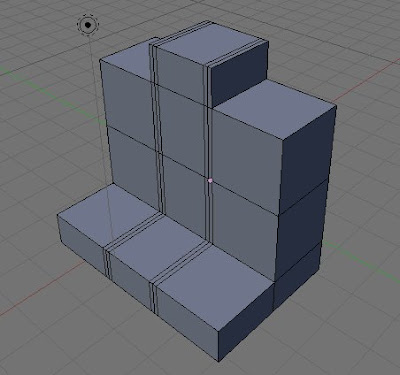Select middle dark face on mesh's right side
The image size is (400, 375).
click(x=301, y=226)
